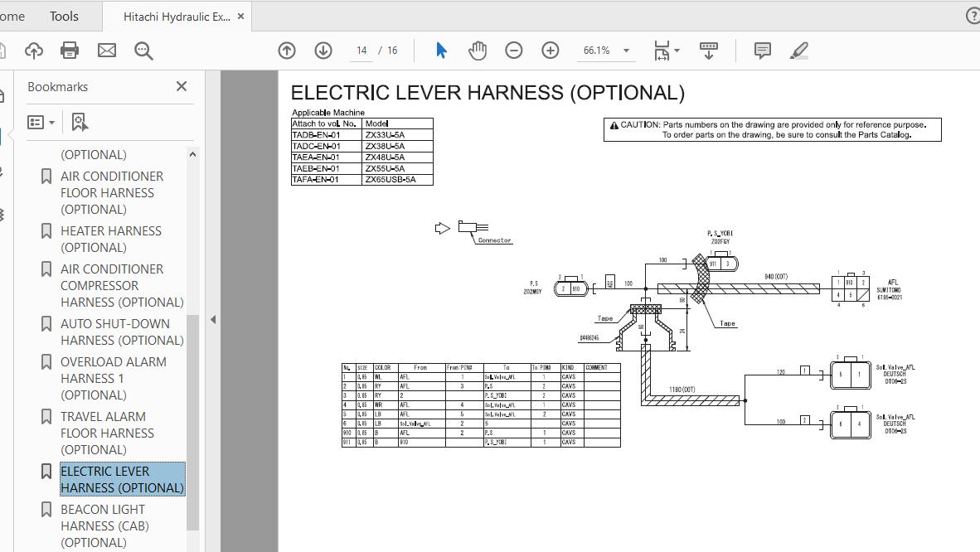The image size is (980, 552).
Task: Click bookmark icon beside BEACON LIGHT HARNESS
Action: (46, 510)
